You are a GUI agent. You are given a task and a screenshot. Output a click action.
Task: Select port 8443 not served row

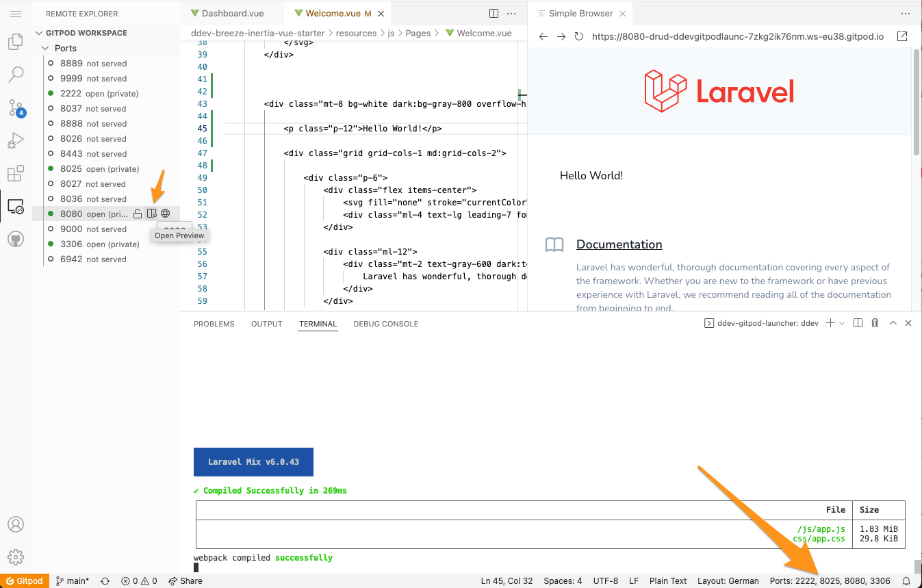pyautogui.click(x=106, y=154)
